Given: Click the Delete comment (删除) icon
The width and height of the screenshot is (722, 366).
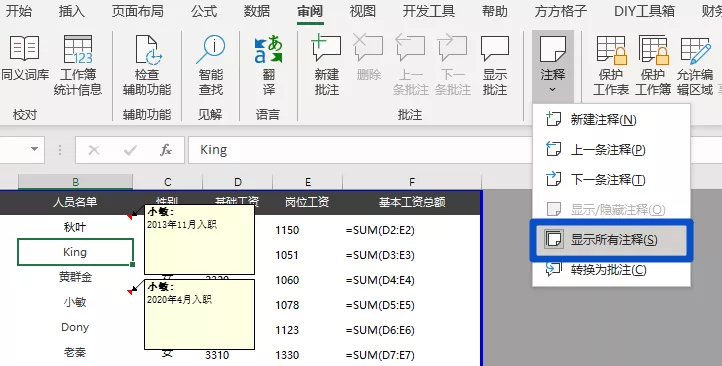Looking at the screenshot, I should (368, 58).
